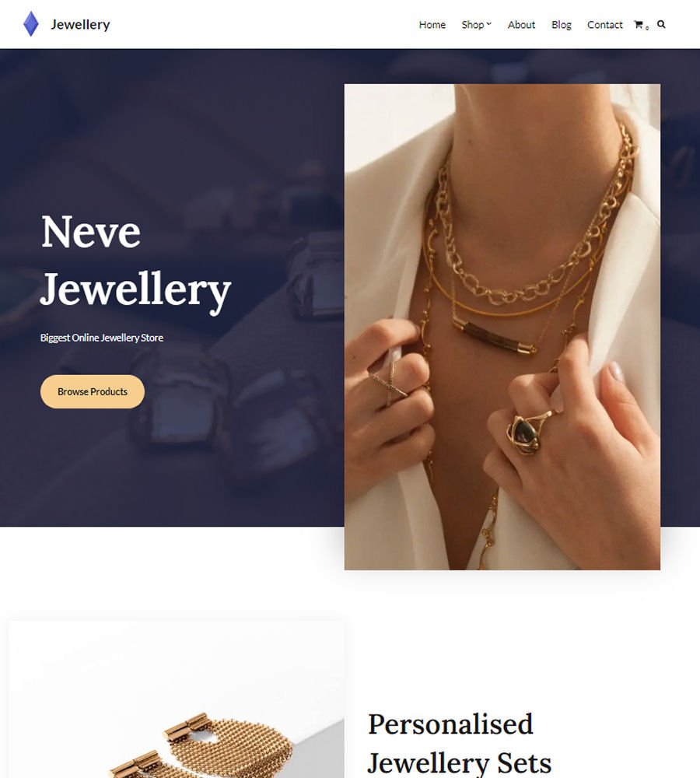Open the search magnifier icon
The image size is (700, 778).
pyautogui.click(x=661, y=24)
